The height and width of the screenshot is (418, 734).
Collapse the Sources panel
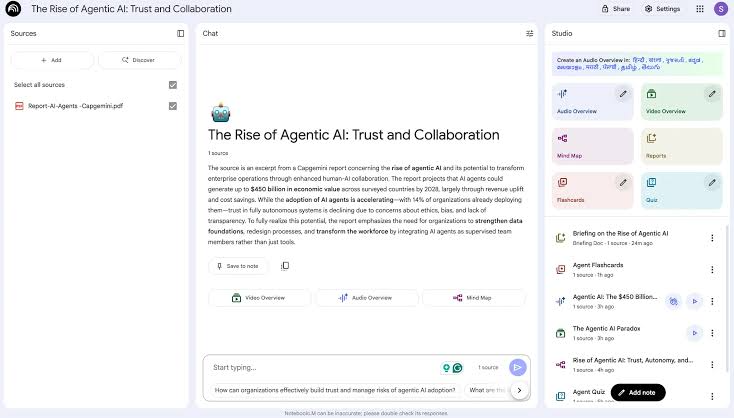180,33
